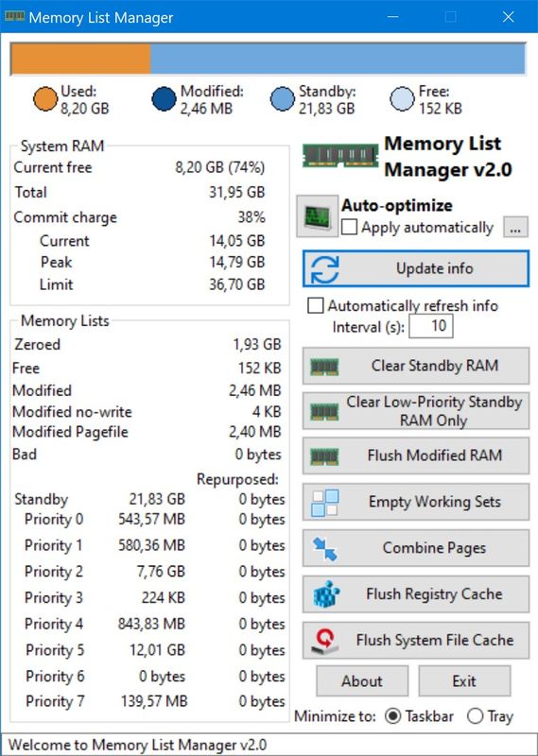
Task: Click the Limit value 36,70 GB
Action: 237,284
